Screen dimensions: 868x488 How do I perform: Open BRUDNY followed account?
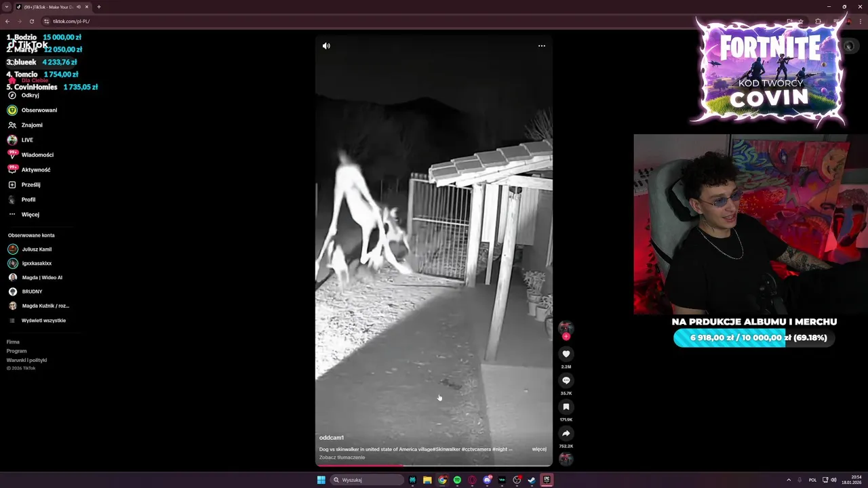(x=25, y=292)
